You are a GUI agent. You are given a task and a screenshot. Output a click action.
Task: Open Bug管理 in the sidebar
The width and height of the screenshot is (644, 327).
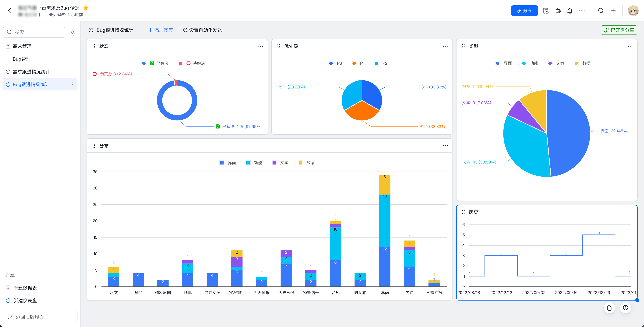click(22, 59)
